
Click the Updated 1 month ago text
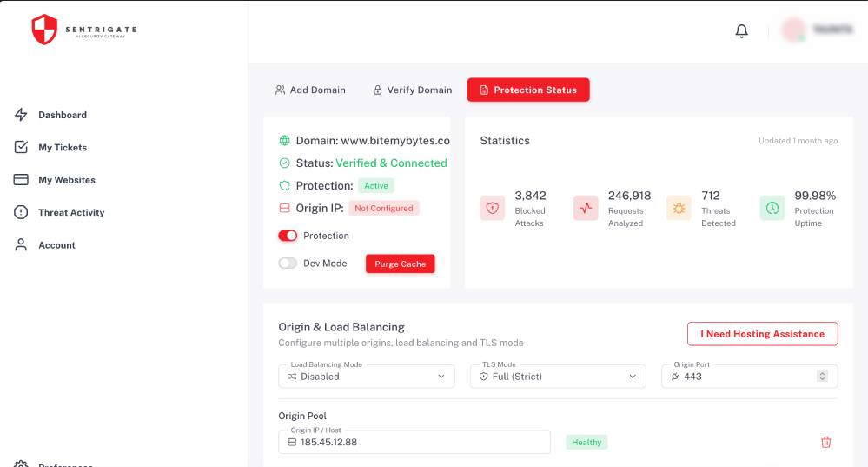point(798,141)
